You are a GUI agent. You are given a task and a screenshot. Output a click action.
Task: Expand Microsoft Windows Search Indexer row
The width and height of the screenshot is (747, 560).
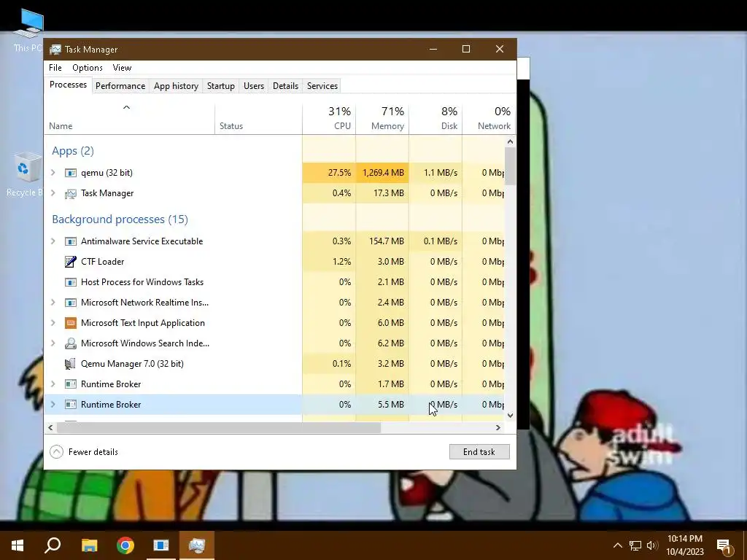click(x=53, y=343)
